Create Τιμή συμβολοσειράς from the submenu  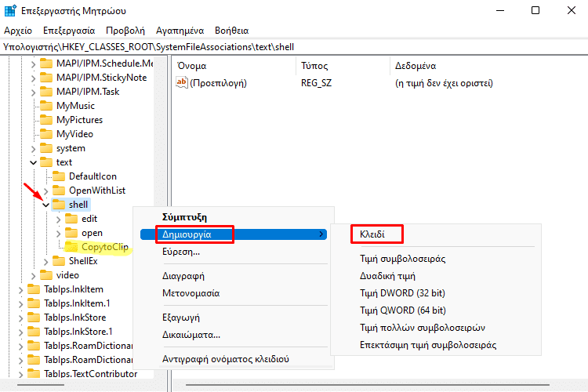(436, 259)
